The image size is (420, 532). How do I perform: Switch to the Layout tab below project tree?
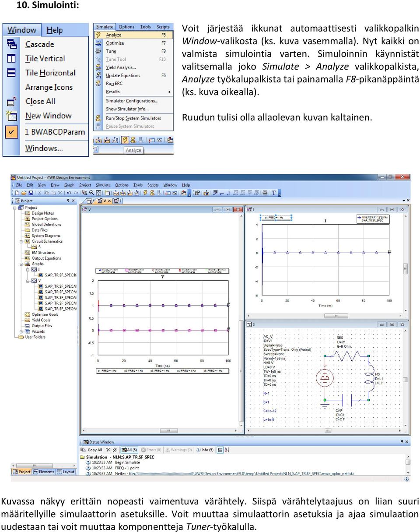(66, 472)
